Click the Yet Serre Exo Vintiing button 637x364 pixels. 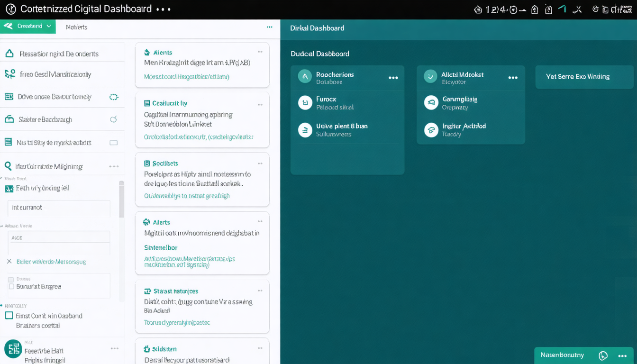[584, 77]
